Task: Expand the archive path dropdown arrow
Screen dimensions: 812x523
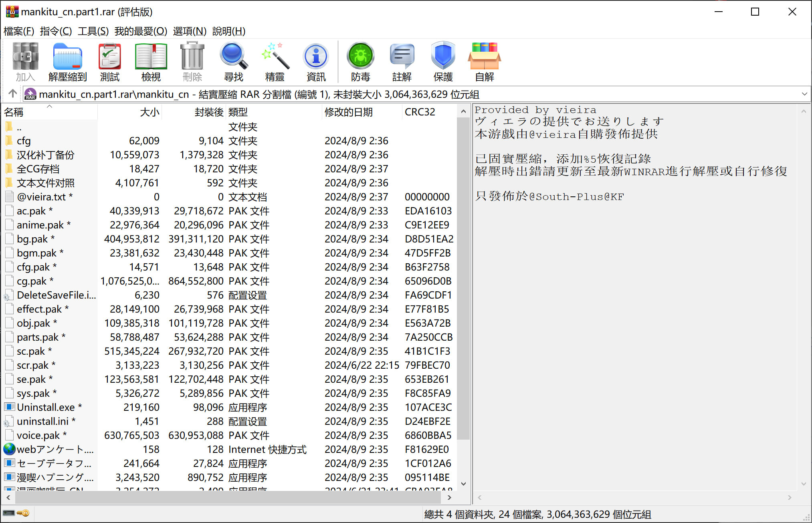Action: [804, 94]
